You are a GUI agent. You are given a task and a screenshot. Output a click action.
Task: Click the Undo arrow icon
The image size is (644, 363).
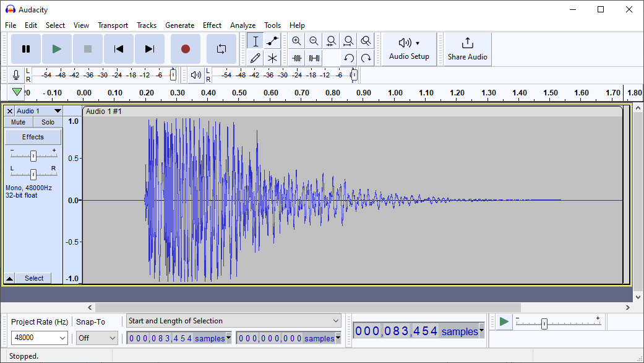pos(349,58)
